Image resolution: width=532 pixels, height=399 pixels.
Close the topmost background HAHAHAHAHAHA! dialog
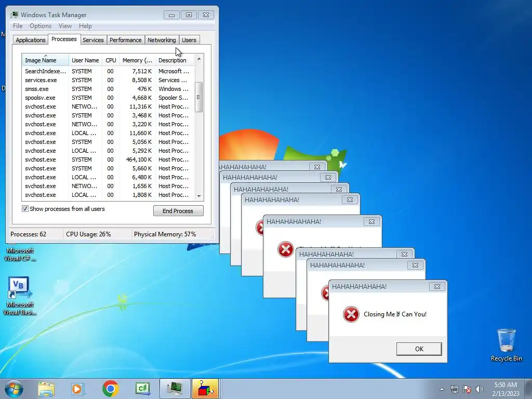point(317,167)
